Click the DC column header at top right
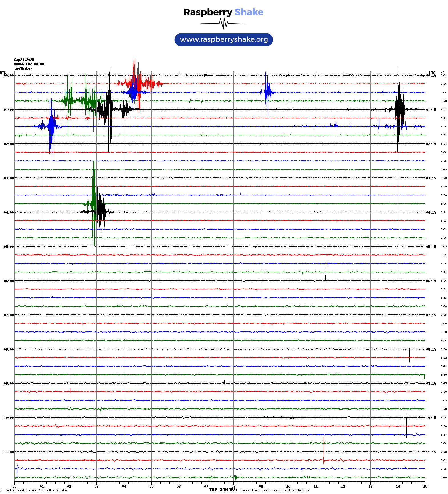 point(442,72)
